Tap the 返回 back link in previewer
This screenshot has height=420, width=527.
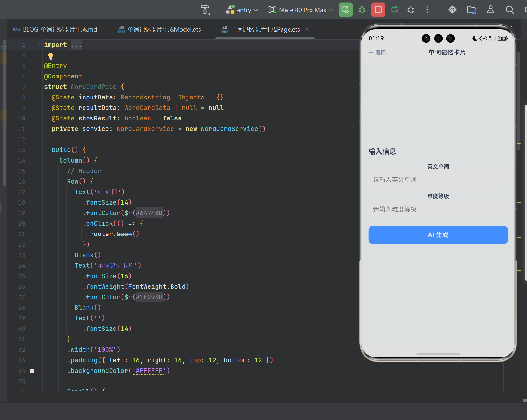click(377, 53)
